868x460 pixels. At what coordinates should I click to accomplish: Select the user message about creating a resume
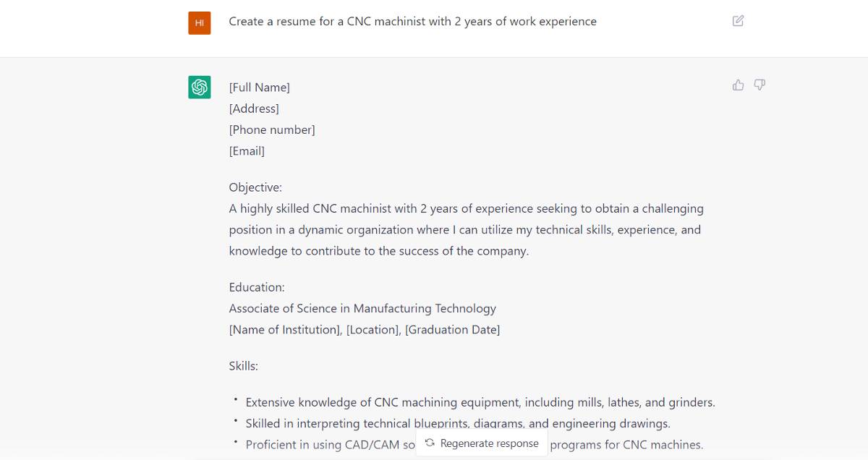click(413, 21)
